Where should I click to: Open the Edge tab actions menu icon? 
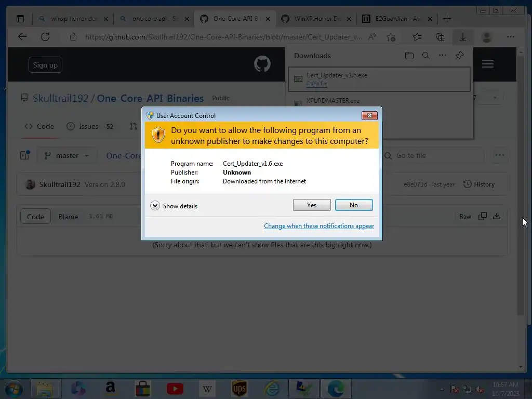(x=20, y=19)
